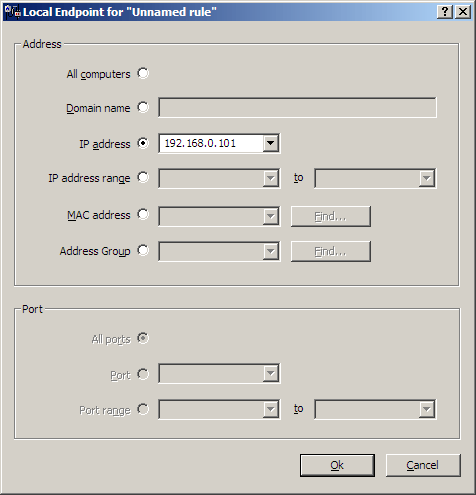Dismiss dialog with Cancel button
Viewport: 476px width, 495px height.
tap(423, 465)
